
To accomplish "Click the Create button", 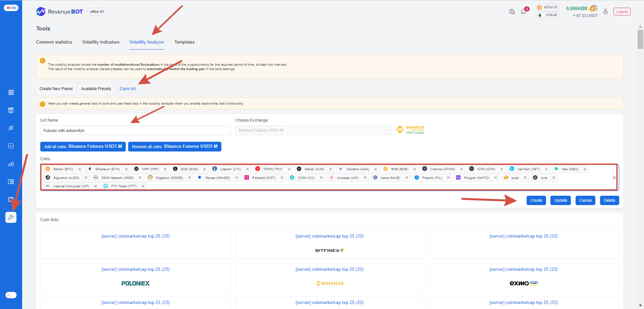I will coord(536,200).
